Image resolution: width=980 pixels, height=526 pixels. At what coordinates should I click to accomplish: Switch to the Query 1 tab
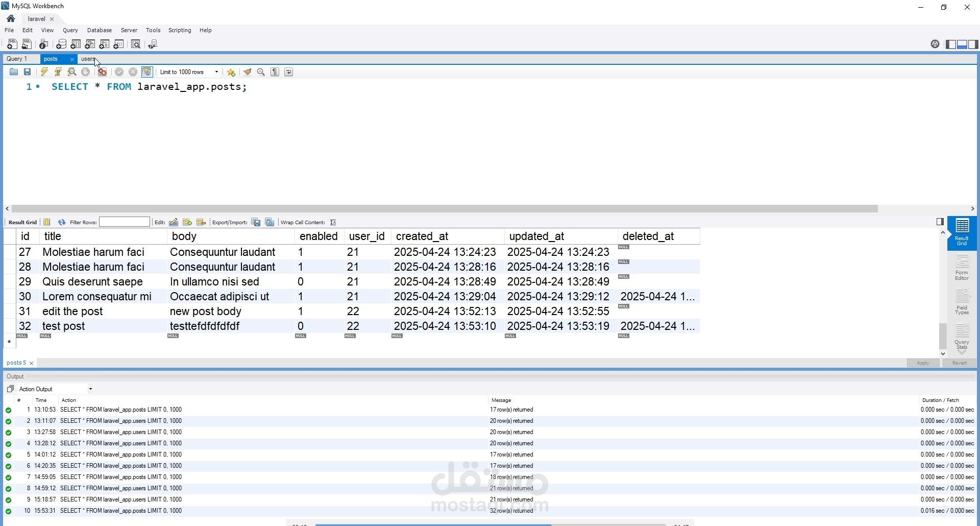tap(17, 59)
